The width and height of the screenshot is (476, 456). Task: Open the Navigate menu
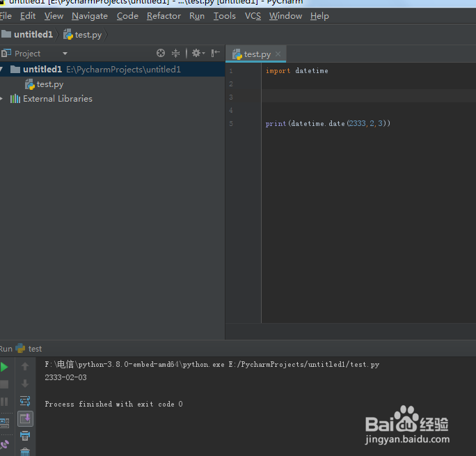click(90, 16)
